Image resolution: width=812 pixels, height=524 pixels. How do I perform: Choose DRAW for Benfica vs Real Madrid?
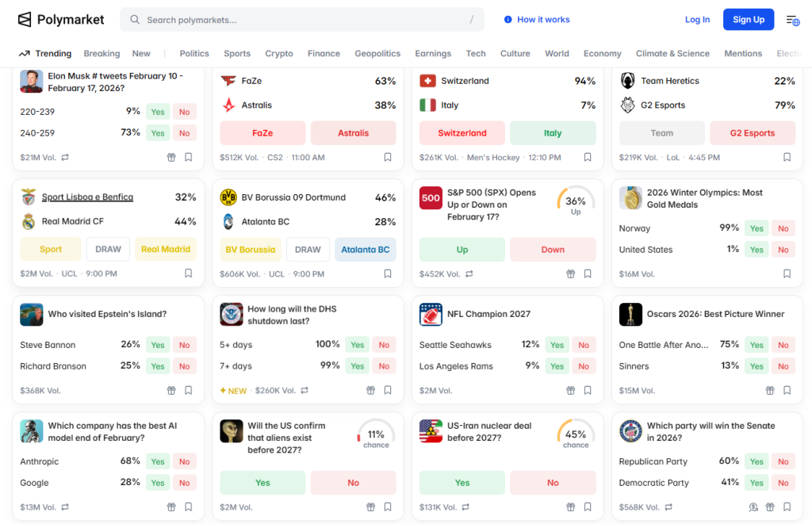[108, 249]
